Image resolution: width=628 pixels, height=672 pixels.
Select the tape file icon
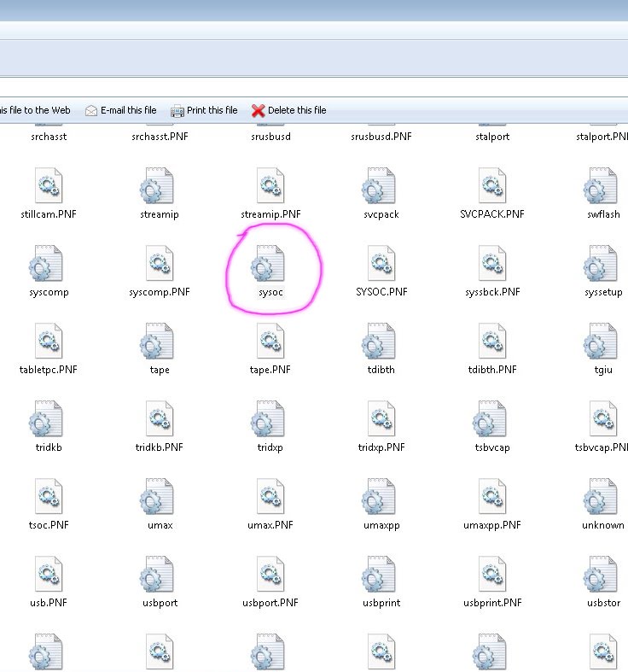(x=157, y=341)
